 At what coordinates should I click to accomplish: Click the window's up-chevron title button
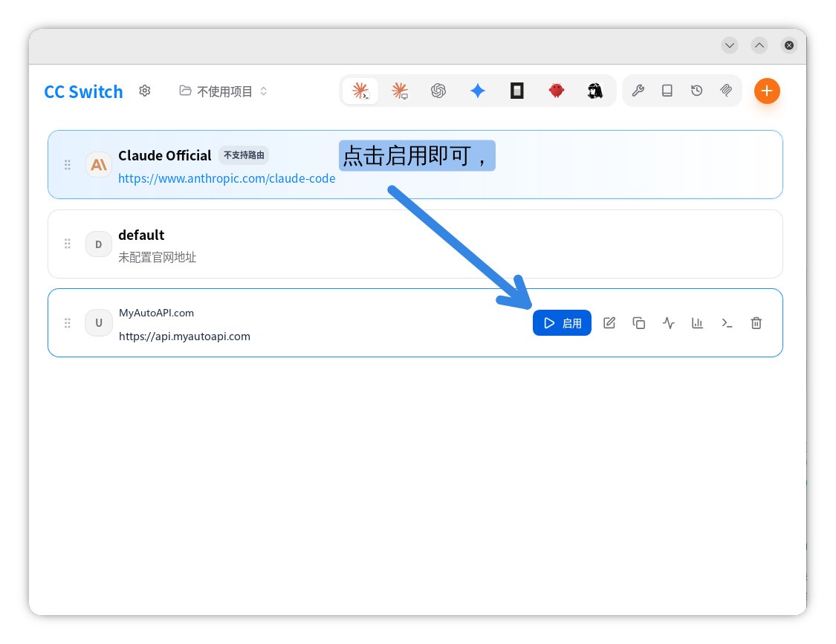click(759, 45)
